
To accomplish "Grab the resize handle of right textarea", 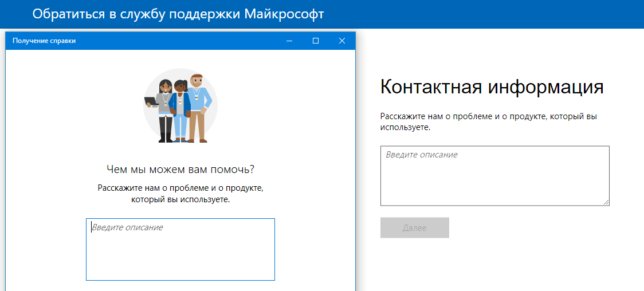I will click(606, 202).
